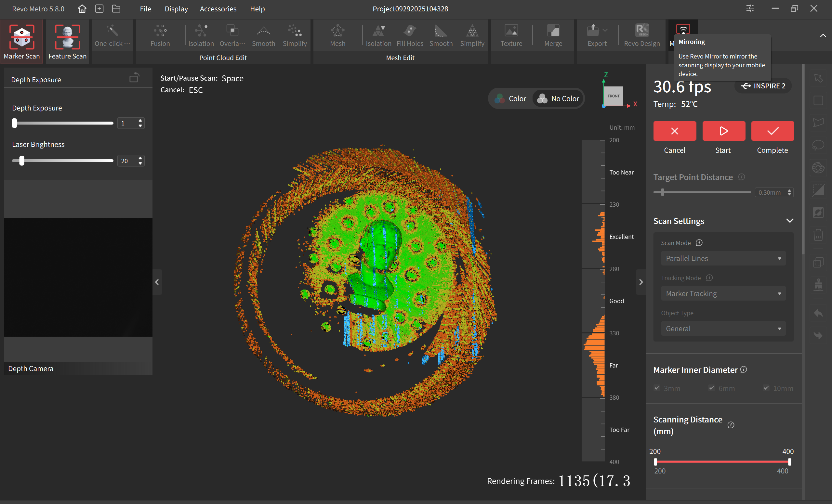Screen dimensions: 832x504
Task: Select the Marker Scan mode icon
Action: click(x=21, y=37)
